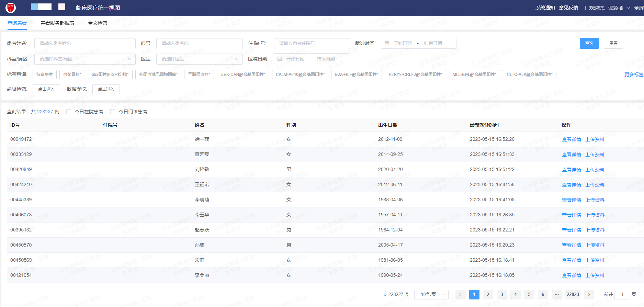
Task: Jump to last page 22823
Action: pos(573,294)
